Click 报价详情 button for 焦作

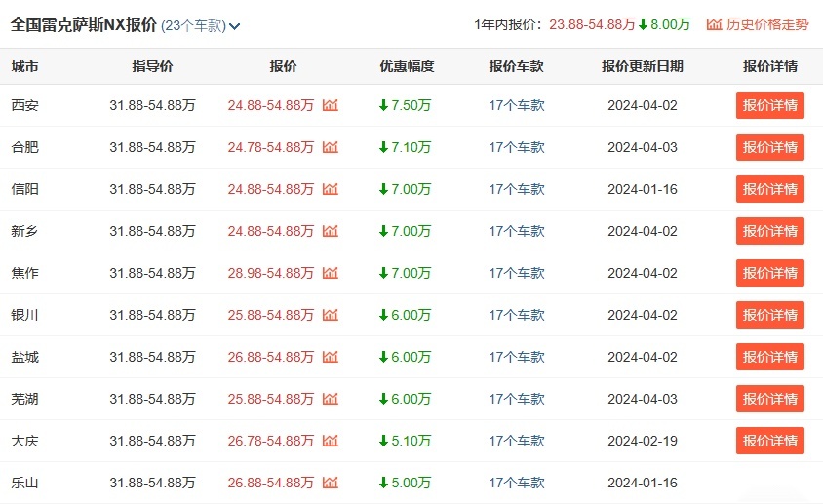pyautogui.click(x=770, y=273)
